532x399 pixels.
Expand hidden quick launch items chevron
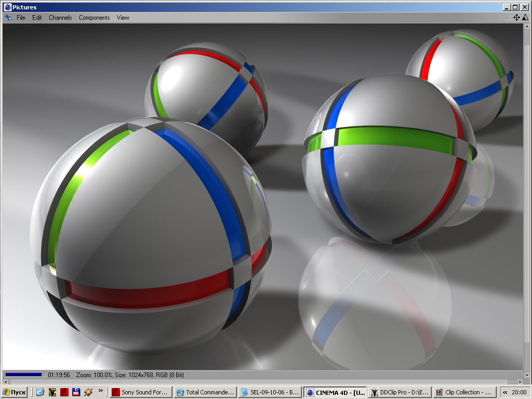pos(100,391)
